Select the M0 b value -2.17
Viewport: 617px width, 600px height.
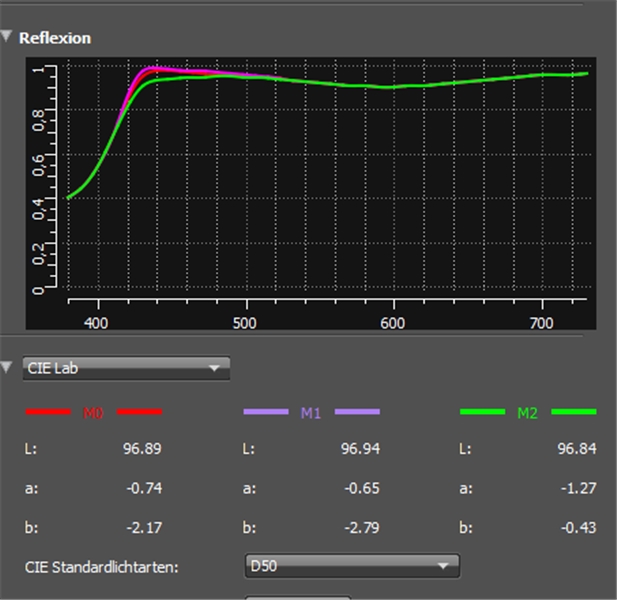(143, 527)
